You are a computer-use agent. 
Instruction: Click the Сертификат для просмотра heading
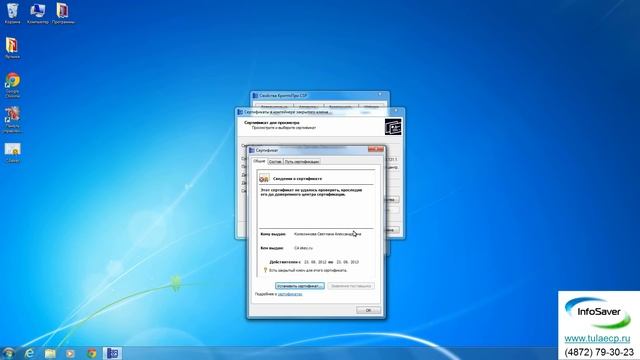[271, 122]
